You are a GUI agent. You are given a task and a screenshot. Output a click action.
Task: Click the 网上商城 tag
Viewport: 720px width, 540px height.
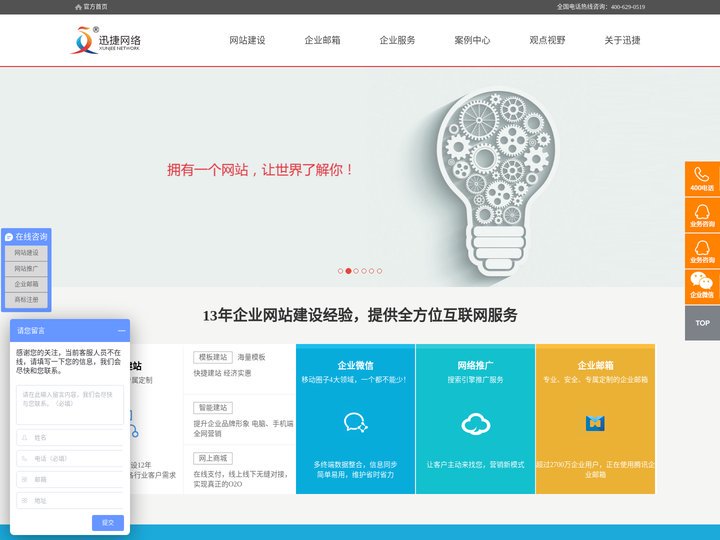pos(213,458)
